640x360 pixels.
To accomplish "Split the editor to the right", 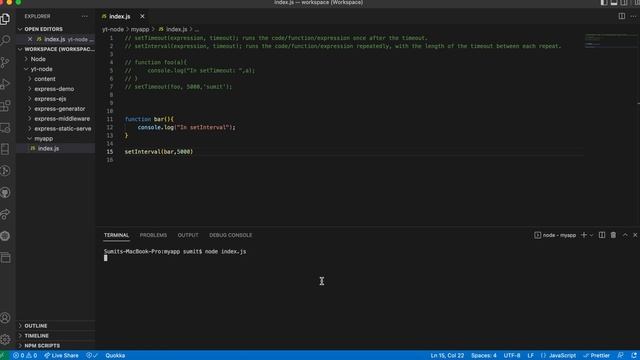I will click(622, 16).
